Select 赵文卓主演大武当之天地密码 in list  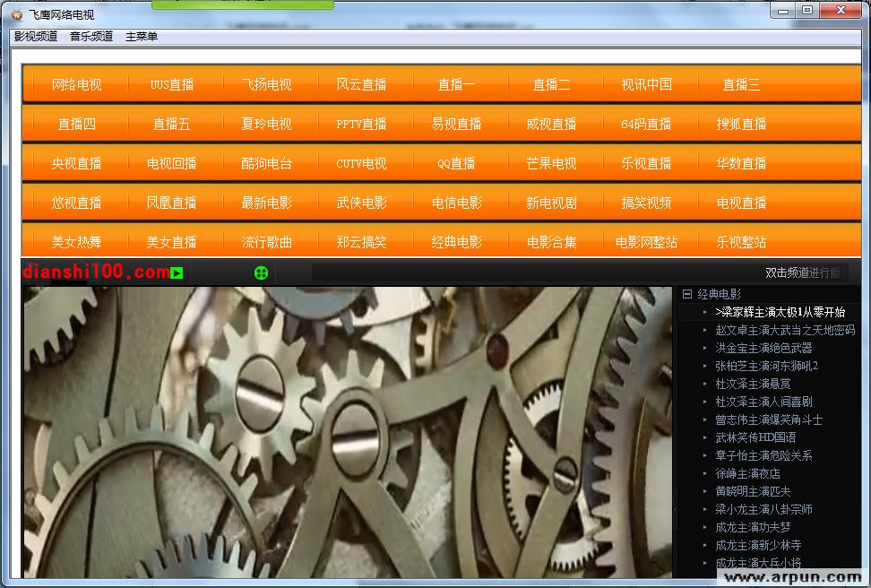click(785, 330)
